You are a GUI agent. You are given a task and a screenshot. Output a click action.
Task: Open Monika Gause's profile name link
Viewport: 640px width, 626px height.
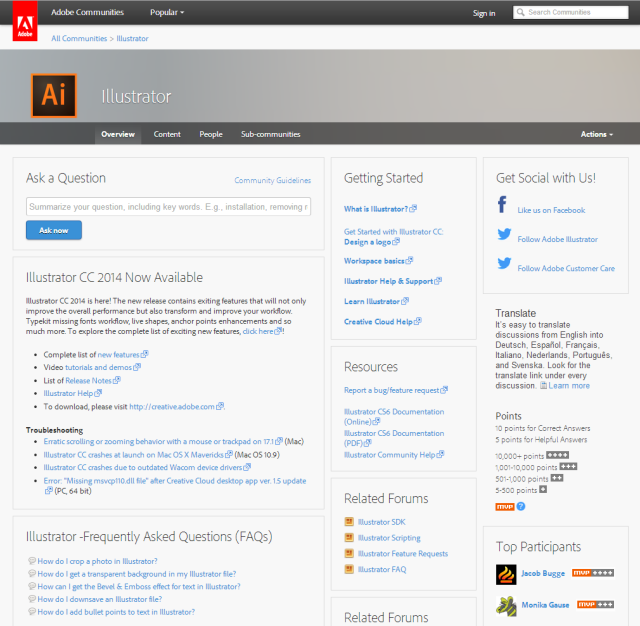click(x=545, y=605)
